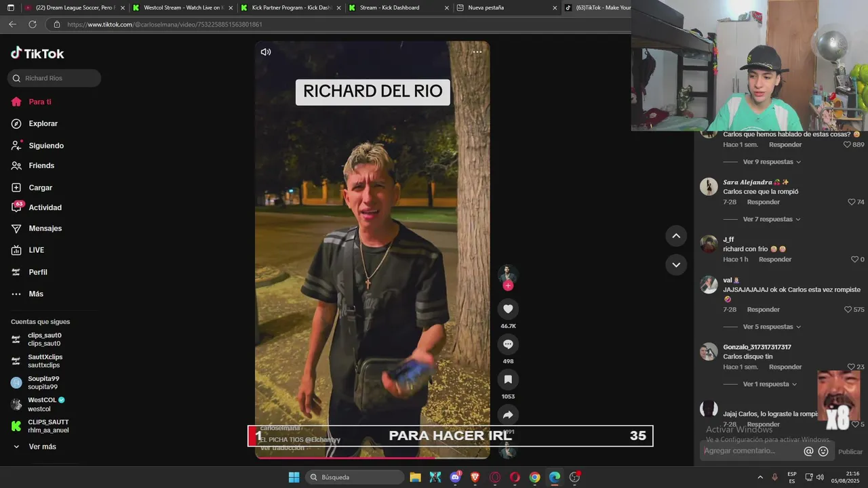Open Google Chrome from taskbar
Viewport: 868px width, 488px height.
pos(534,477)
